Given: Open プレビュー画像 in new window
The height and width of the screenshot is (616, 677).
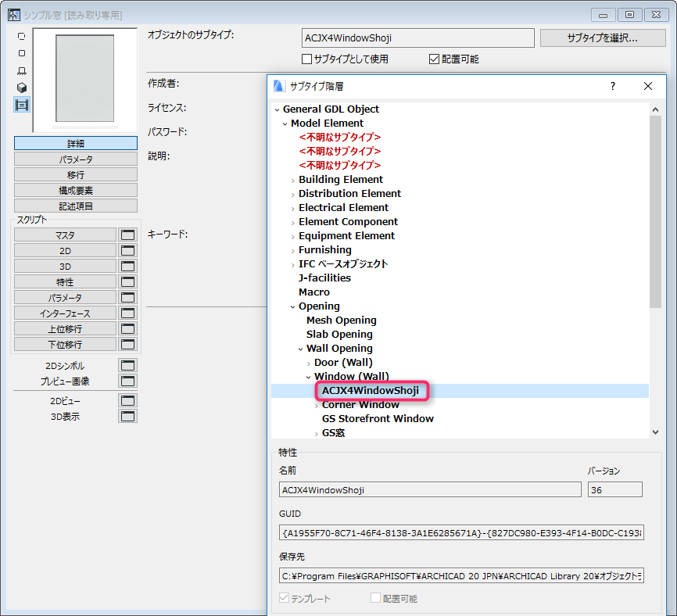Looking at the screenshot, I should [x=127, y=381].
